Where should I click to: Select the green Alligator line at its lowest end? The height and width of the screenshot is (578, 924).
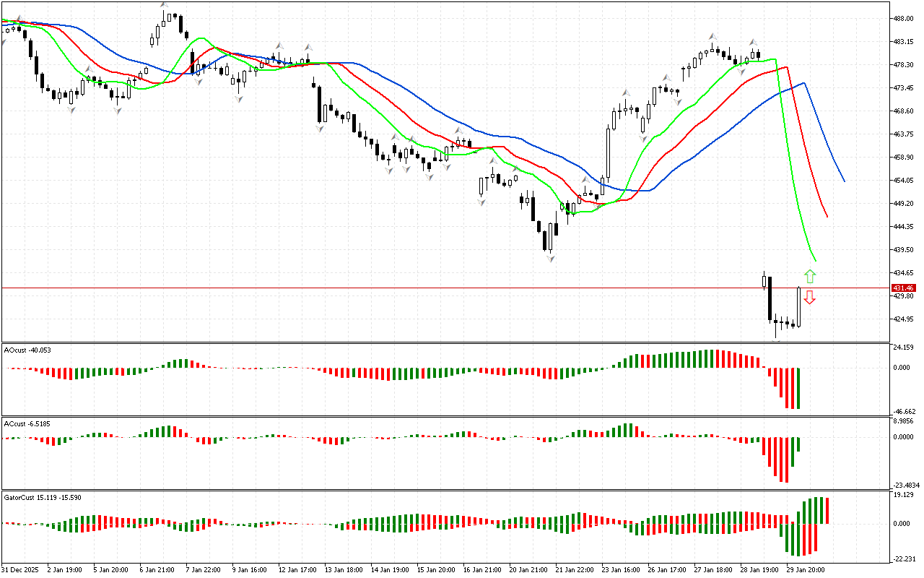click(x=815, y=260)
